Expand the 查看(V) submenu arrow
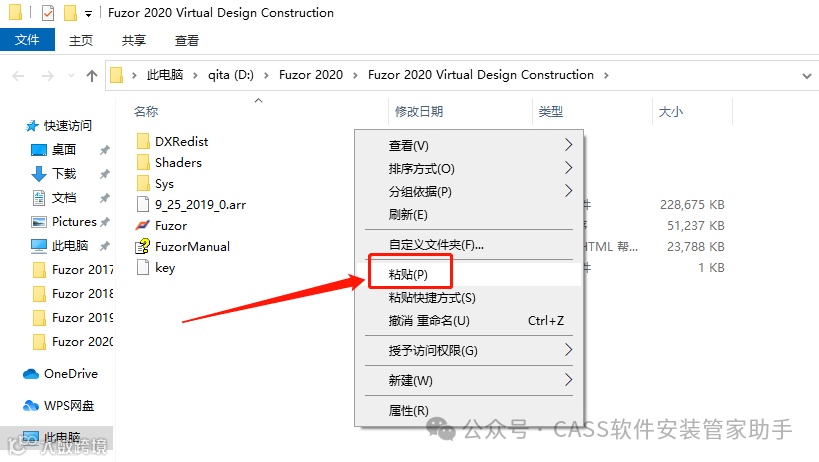Viewport: 819px width, 462px height. pyautogui.click(x=568, y=145)
